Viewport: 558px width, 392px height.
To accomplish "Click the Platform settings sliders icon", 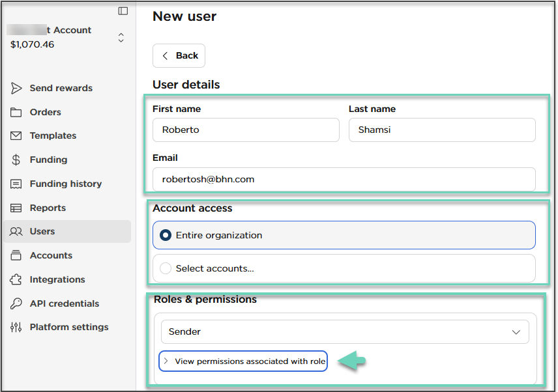I will tap(16, 327).
